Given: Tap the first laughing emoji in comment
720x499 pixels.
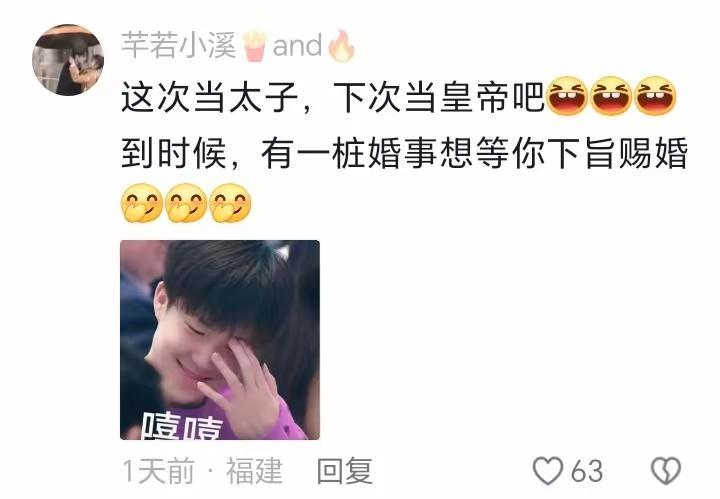Looking at the screenshot, I should [x=568, y=95].
